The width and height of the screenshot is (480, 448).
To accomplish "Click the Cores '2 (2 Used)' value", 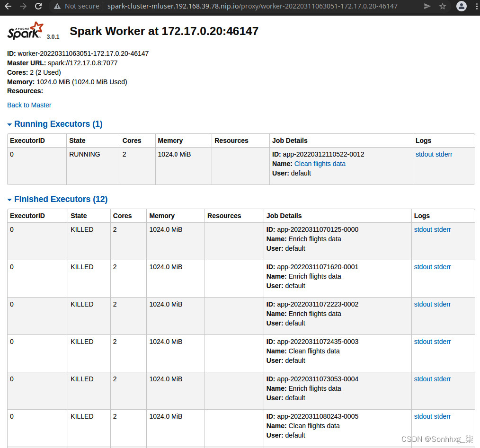I will click(45, 72).
